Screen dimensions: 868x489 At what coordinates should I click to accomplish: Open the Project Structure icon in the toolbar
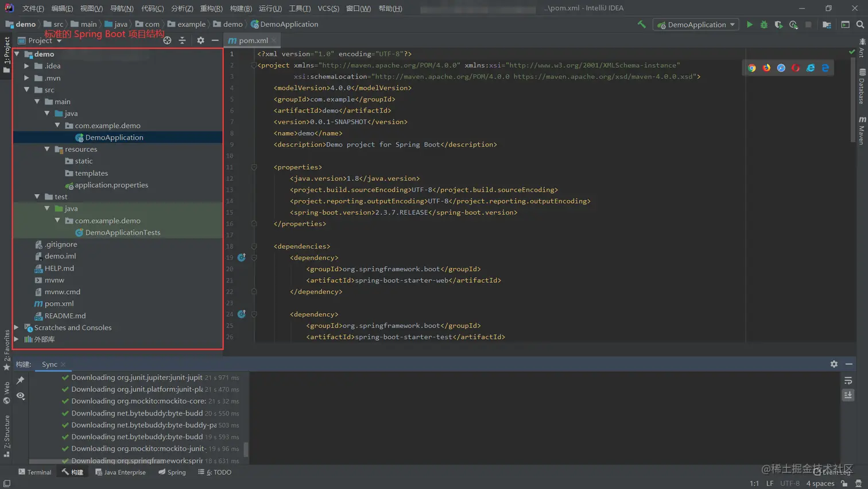(827, 25)
